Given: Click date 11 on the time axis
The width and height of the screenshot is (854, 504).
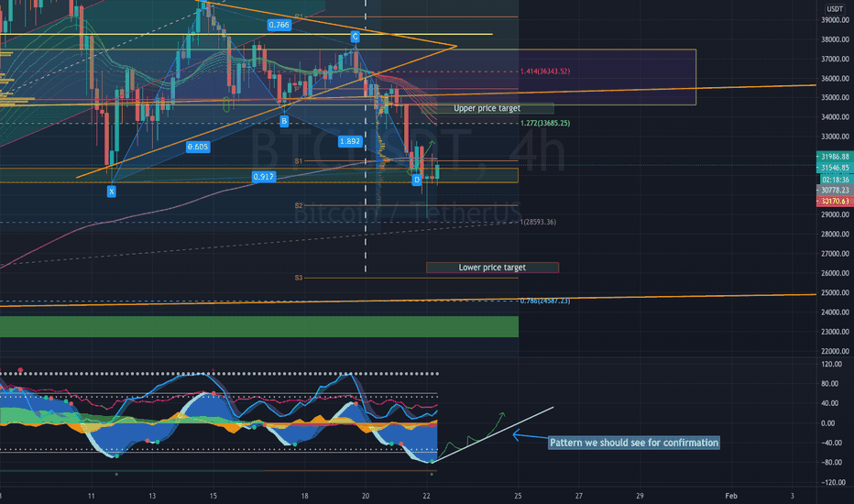Looking at the screenshot, I should 91,496.
